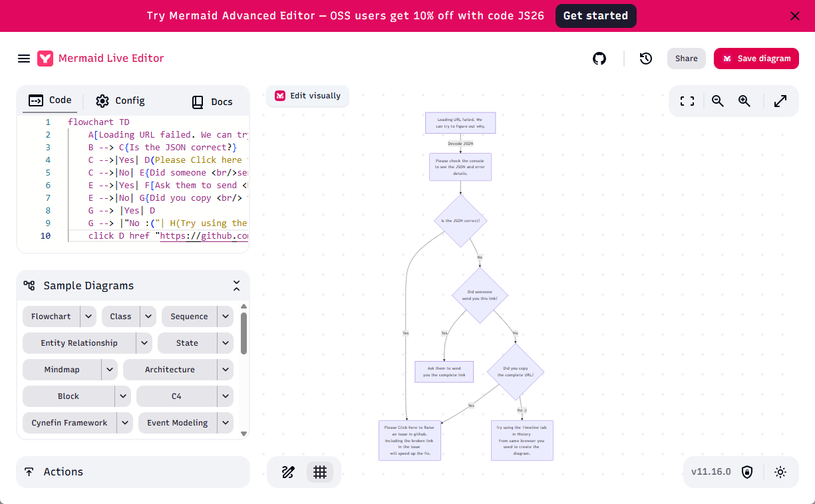Screen dimensions: 815x504
Task: Click the zoom out magnifier
Action: (718, 101)
